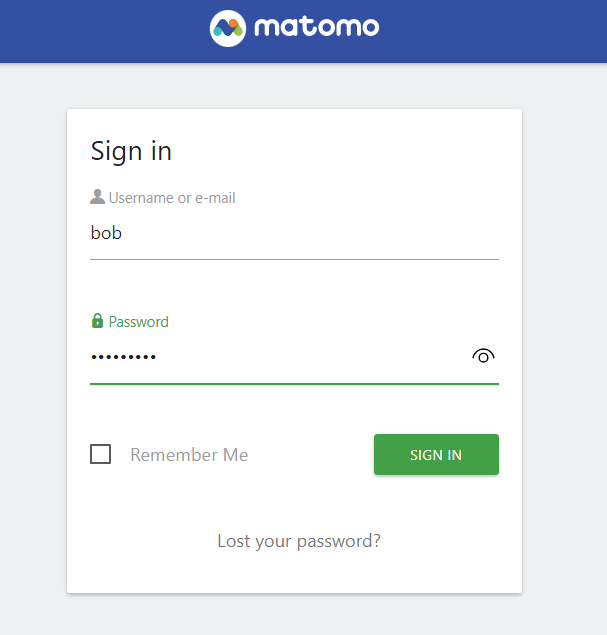The width and height of the screenshot is (607, 635).
Task: Click the green Password label
Action: pyautogui.click(x=138, y=322)
